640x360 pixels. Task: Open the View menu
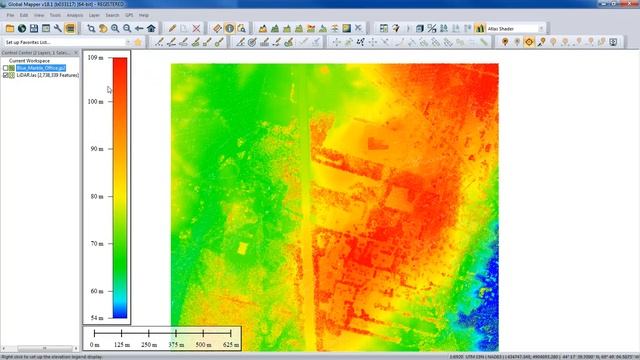39,15
